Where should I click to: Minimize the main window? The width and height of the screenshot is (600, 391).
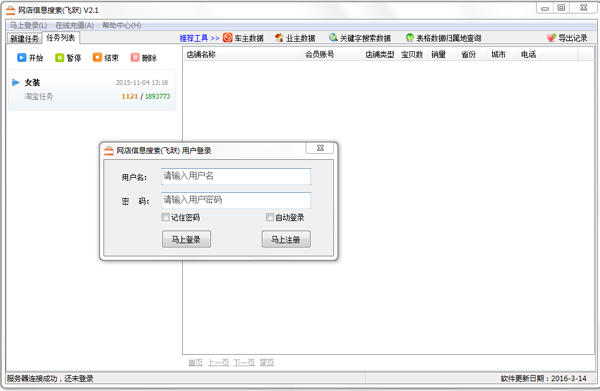pos(545,8)
